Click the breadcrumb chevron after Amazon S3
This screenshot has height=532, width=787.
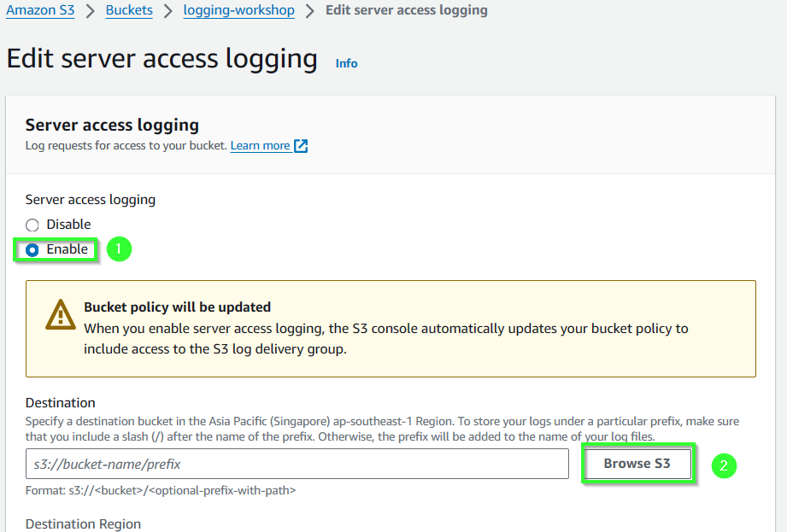point(91,11)
